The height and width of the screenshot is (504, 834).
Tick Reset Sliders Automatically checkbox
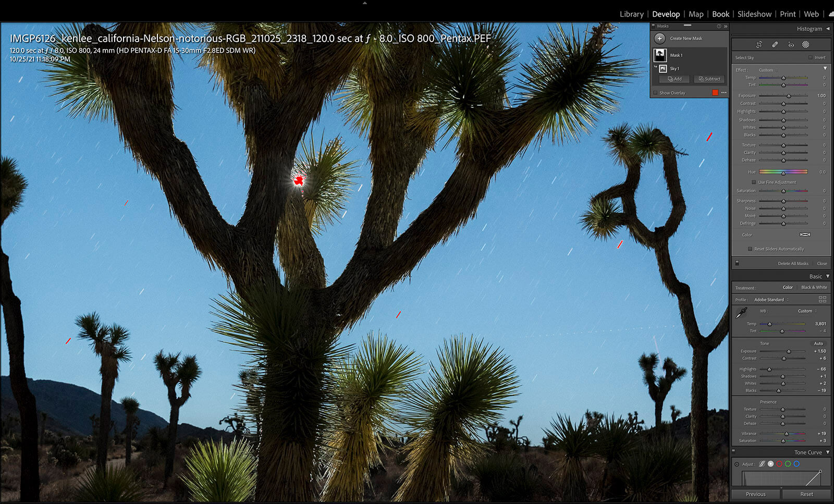click(750, 249)
